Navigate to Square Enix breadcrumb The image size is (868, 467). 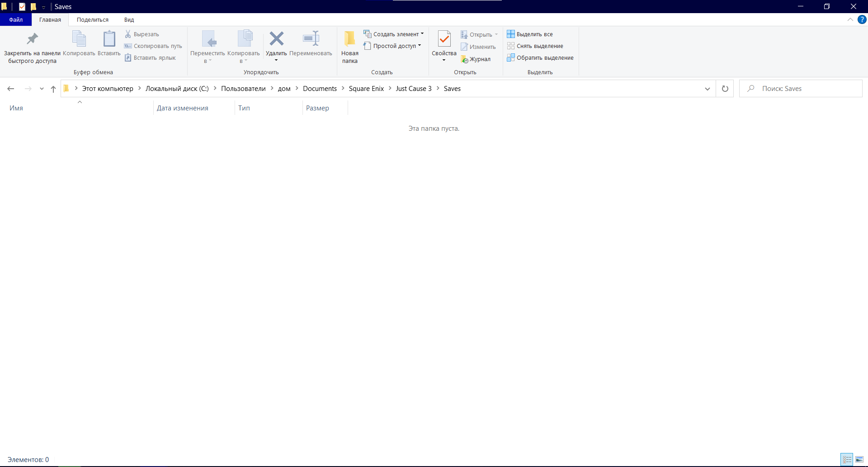(x=366, y=89)
